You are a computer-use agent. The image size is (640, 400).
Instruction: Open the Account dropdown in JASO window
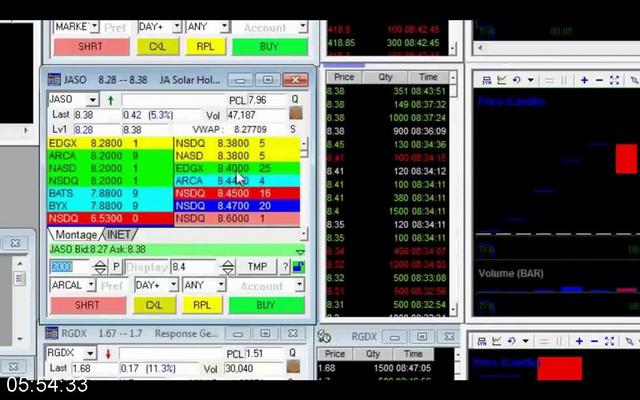(300, 284)
